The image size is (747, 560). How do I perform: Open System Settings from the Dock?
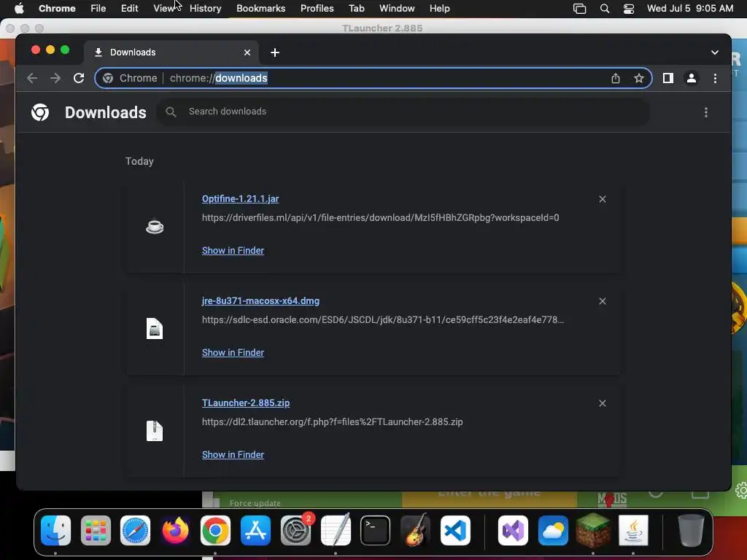(295, 530)
